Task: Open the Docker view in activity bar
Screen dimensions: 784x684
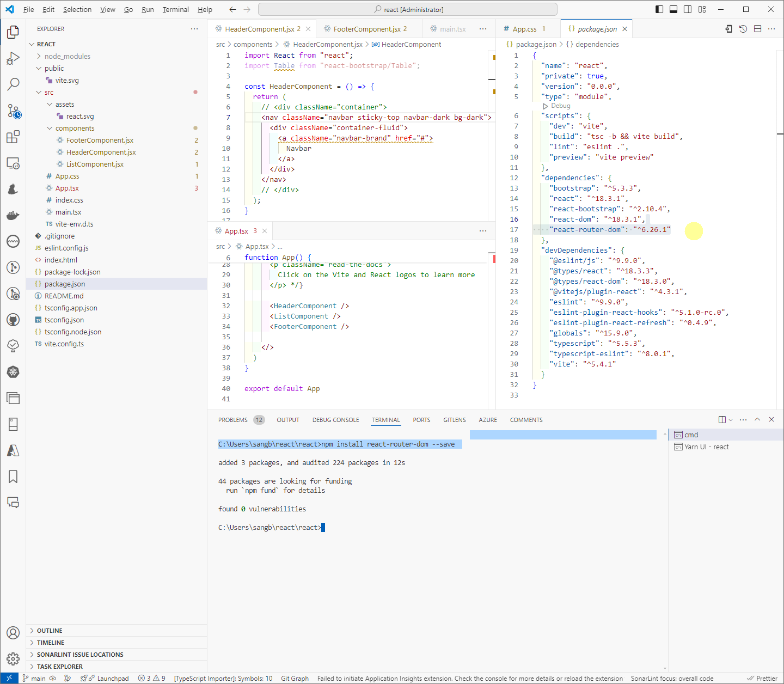Action: [x=13, y=215]
